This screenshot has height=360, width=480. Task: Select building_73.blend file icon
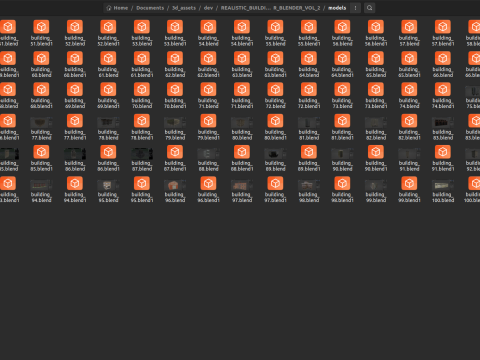(x=342, y=89)
